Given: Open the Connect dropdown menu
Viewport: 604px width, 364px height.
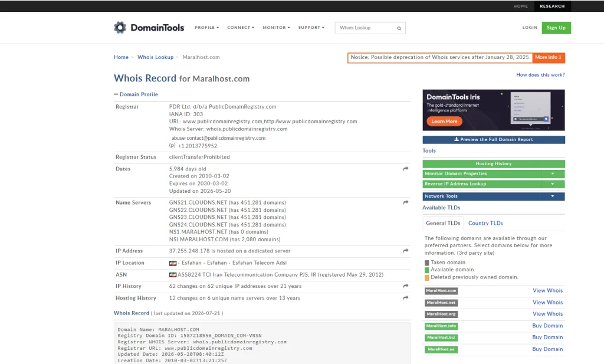Looking at the screenshot, I should [x=241, y=28].
